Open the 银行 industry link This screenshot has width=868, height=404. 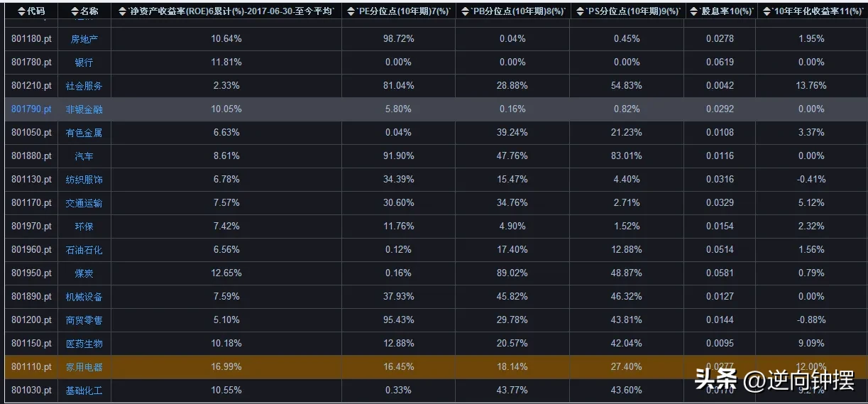(x=84, y=62)
